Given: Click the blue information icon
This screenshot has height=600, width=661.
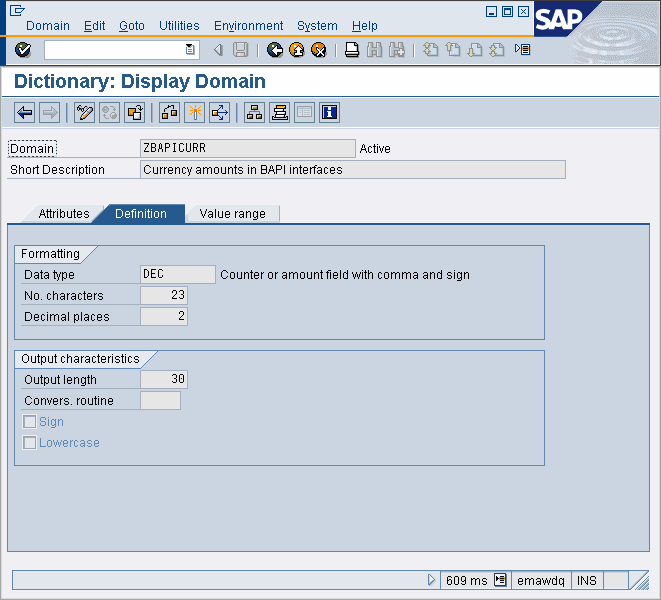Looking at the screenshot, I should tap(330, 113).
